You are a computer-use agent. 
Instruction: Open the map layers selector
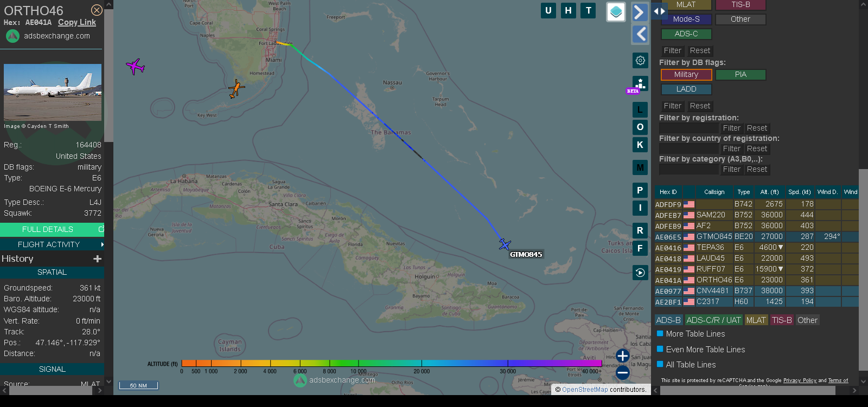tap(616, 12)
